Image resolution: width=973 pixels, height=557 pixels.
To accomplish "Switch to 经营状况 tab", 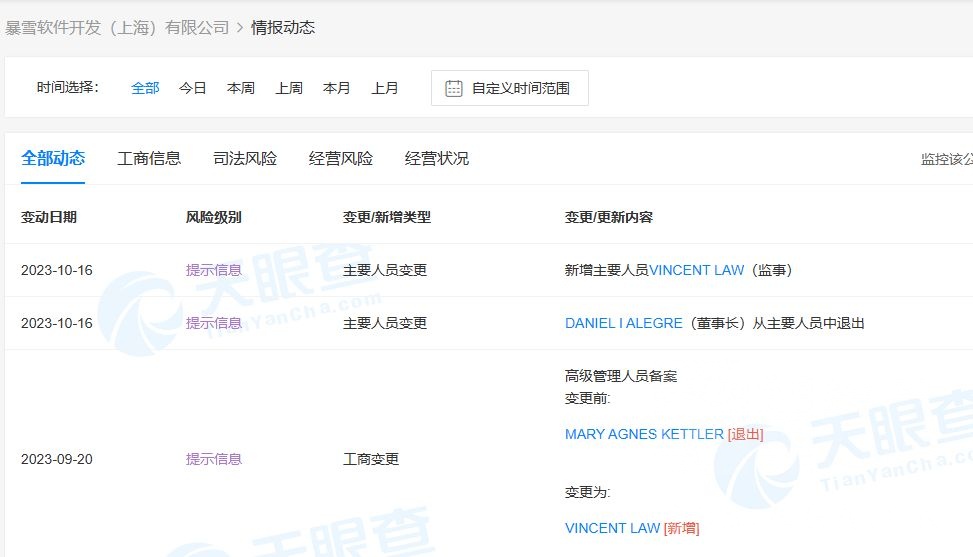I will [x=437, y=159].
